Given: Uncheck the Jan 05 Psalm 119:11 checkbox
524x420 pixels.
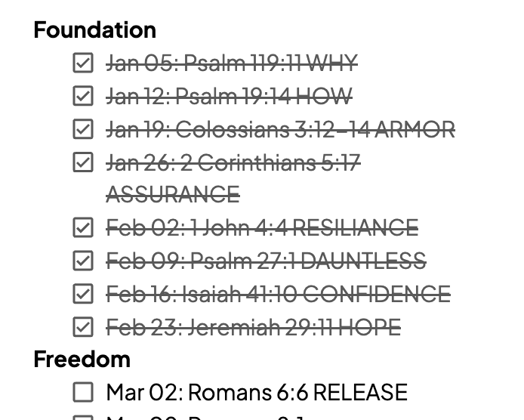Looking at the screenshot, I should [x=83, y=63].
